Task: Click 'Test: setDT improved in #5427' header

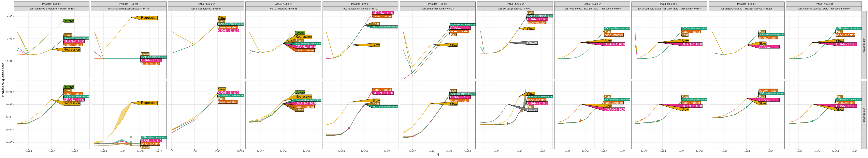Action: [x=437, y=9]
